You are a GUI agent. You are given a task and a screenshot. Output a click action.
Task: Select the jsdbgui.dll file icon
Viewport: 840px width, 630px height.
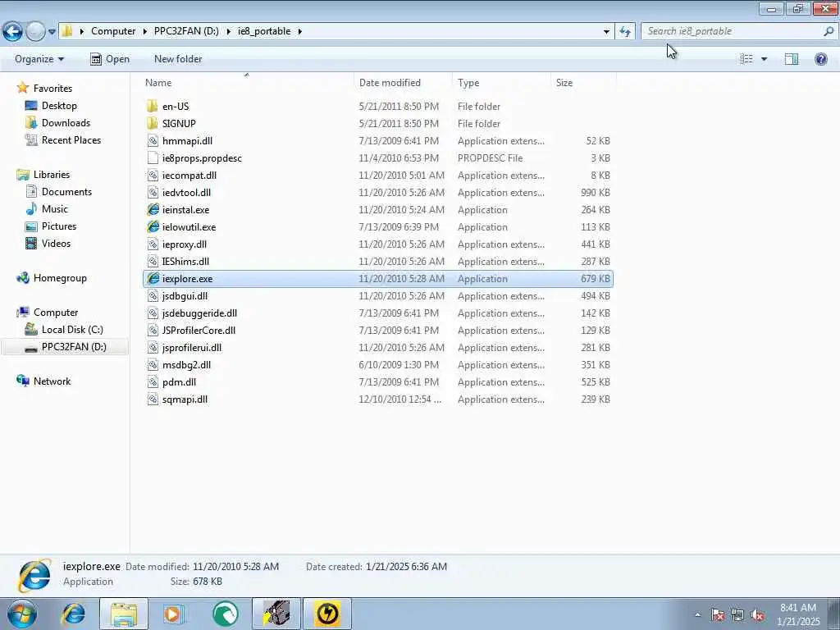tap(153, 295)
